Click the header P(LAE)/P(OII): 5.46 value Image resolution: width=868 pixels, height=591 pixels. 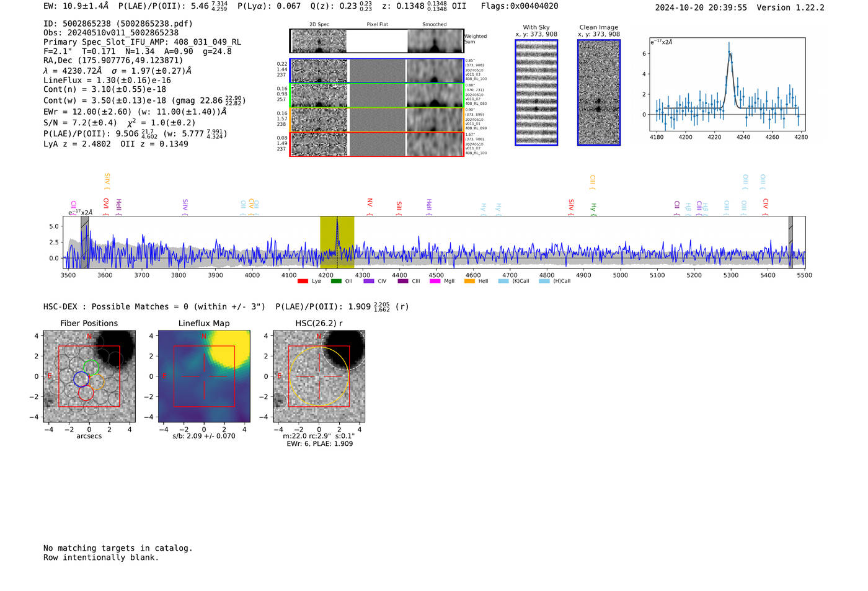coord(173,6)
